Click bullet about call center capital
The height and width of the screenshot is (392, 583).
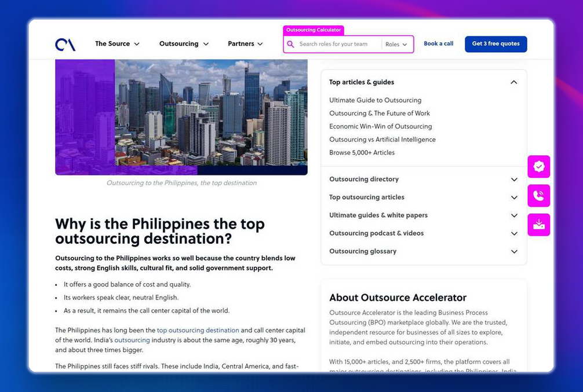147,310
